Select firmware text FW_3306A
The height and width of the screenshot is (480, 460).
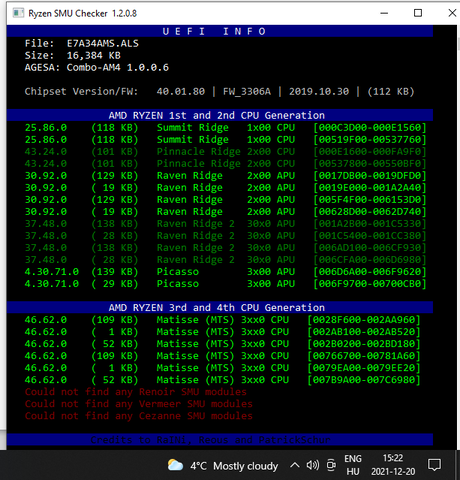pos(247,91)
